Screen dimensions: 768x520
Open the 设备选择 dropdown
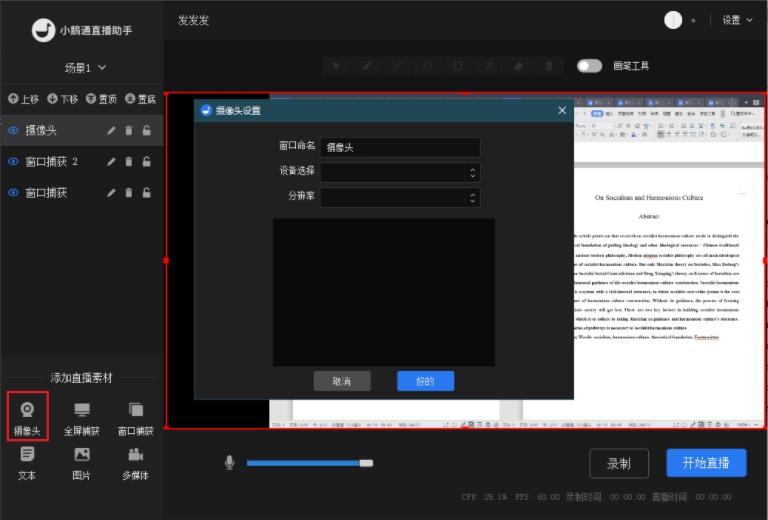tap(400, 172)
